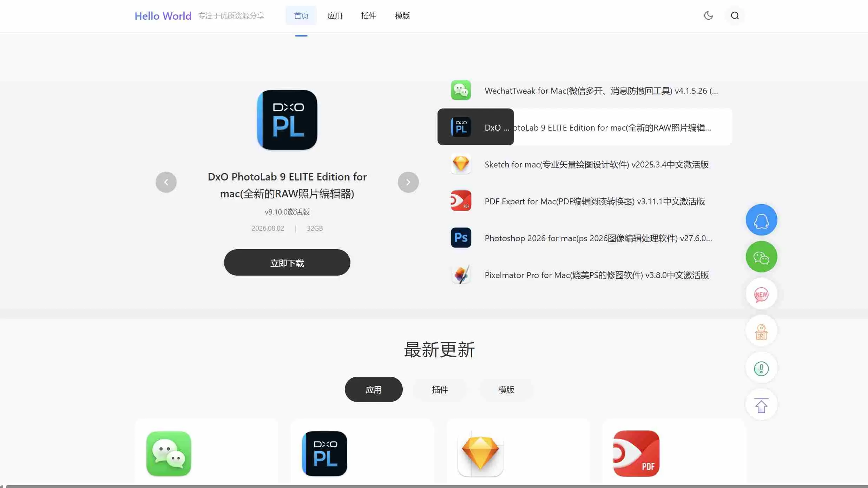Select the 首页 navigation item

pos(301,15)
